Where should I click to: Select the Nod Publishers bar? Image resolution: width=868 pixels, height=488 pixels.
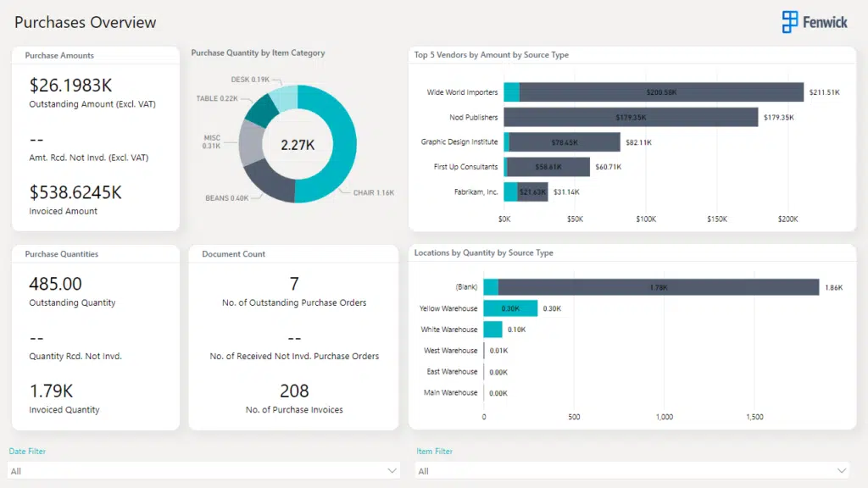click(630, 117)
